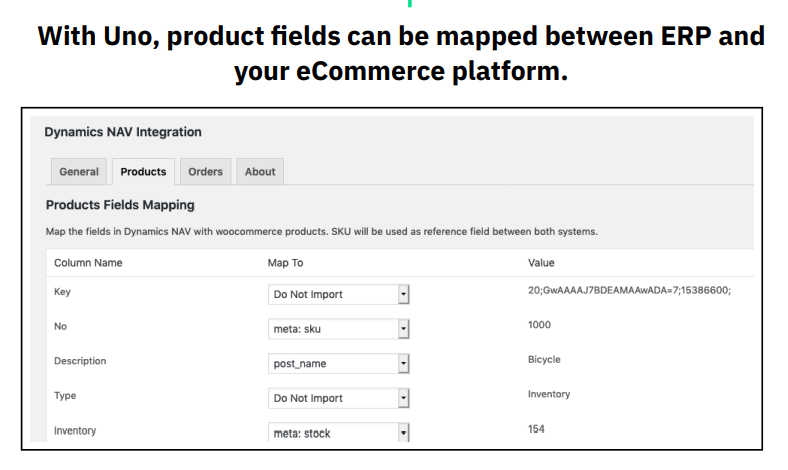The width and height of the screenshot is (788, 470).
Task: Click the arrow on the Key dropdown
Action: pos(403,295)
